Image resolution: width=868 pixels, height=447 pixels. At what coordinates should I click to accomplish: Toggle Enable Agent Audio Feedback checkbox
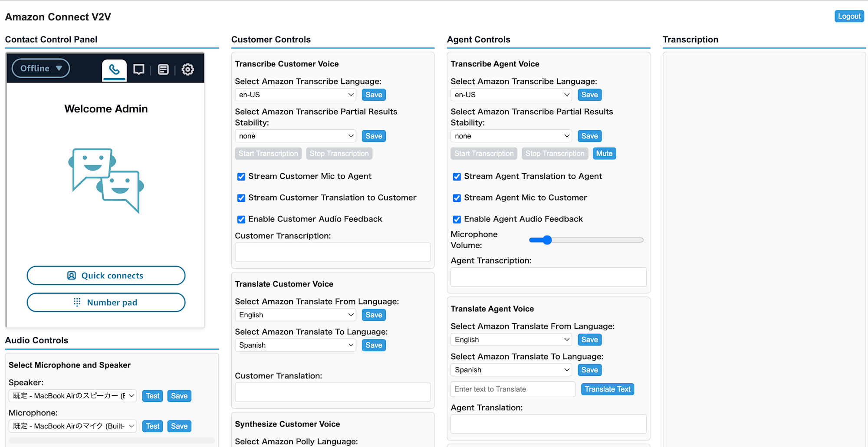457,219
